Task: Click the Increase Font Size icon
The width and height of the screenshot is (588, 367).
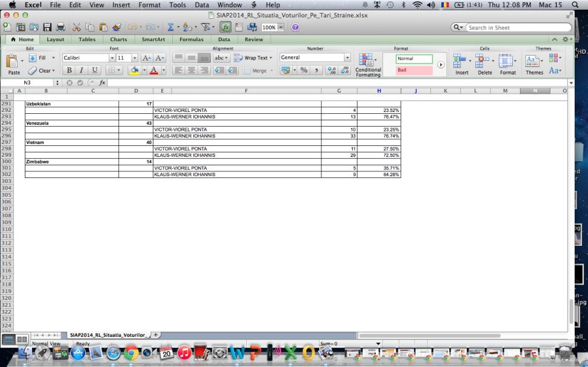Action: (145, 58)
